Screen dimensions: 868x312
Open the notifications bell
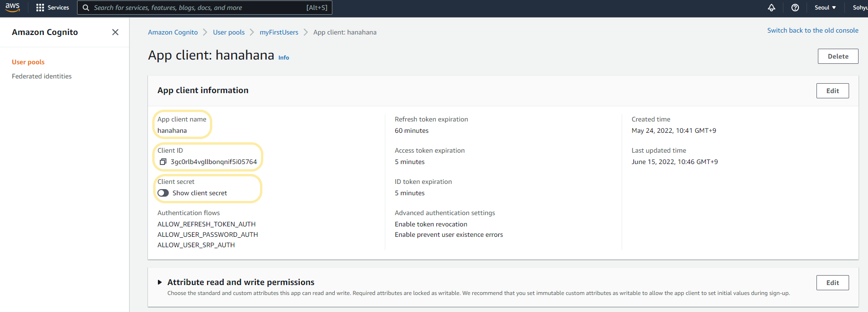[x=771, y=8]
